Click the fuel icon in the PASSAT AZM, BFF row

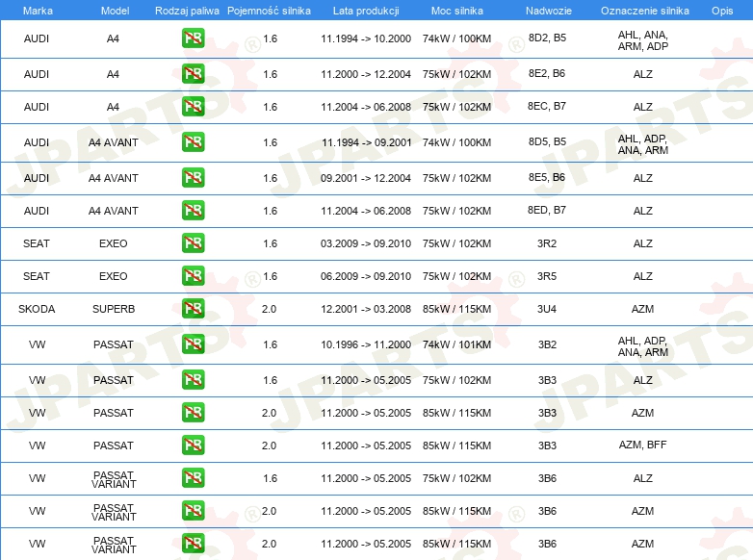(x=193, y=445)
